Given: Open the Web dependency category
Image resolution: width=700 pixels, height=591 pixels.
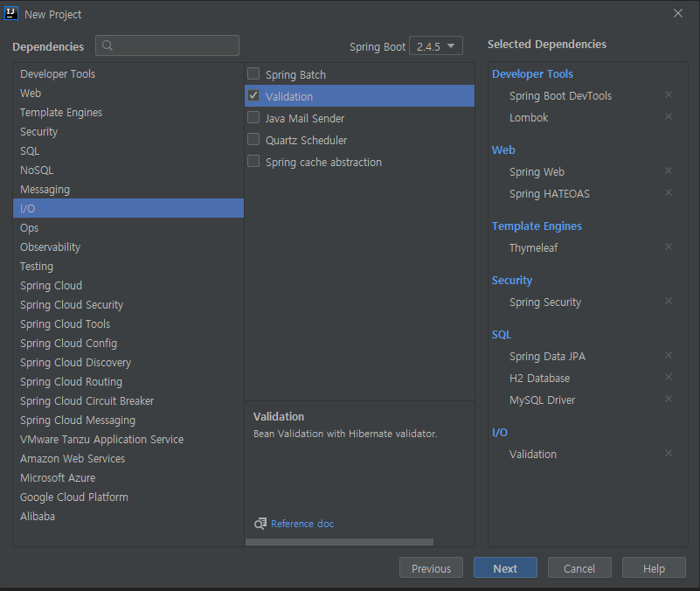Looking at the screenshot, I should point(128,93).
